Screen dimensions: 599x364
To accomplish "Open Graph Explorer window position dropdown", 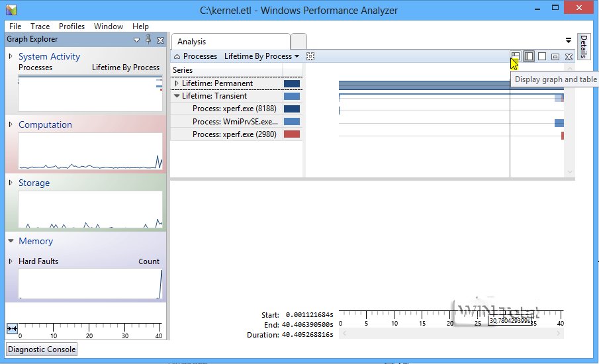I will point(137,40).
